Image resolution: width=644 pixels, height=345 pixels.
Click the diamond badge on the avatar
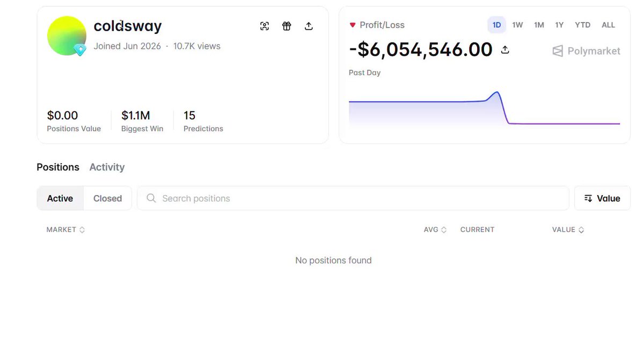(x=80, y=50)
